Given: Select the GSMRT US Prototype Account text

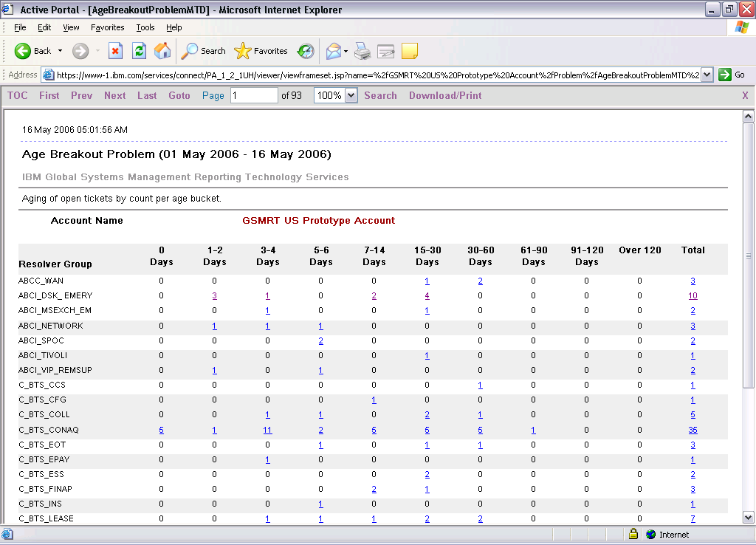Looking at the screenshot, I should point(318,220).
